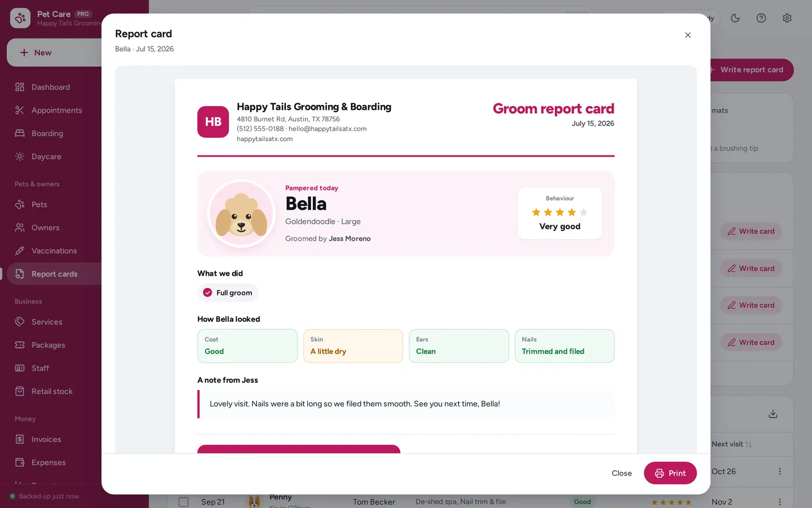Open settings gear icon
This screenshot has height=508, width=812.
[x=787, y=18]
